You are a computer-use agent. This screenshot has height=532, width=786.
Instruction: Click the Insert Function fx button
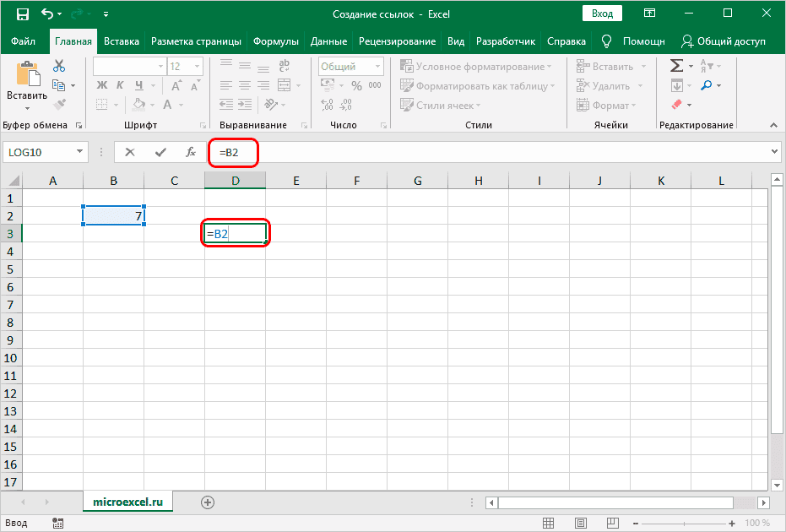pyautogui.click(x=191, y=152)
